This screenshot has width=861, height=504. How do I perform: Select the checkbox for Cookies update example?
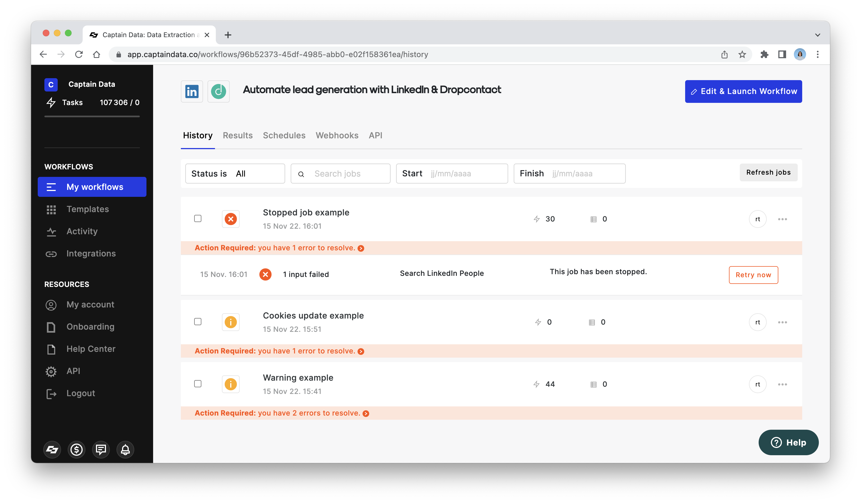point(198,322)
